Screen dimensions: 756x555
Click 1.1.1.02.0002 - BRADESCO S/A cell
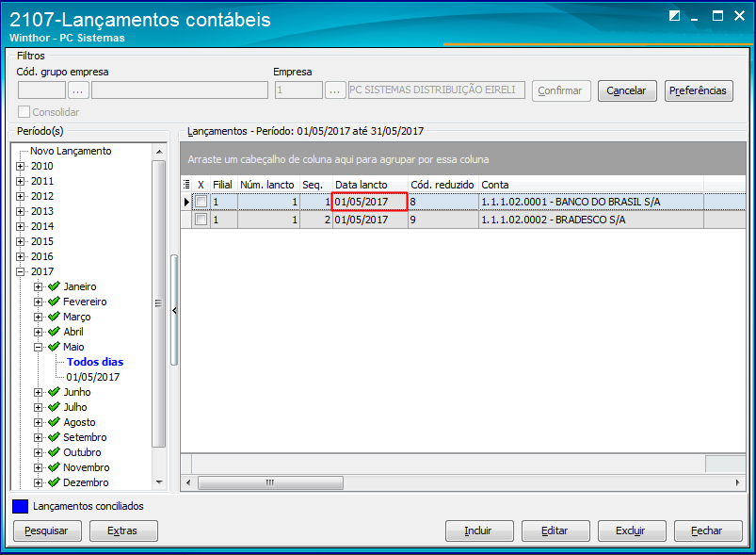click(x=590, y=220)
